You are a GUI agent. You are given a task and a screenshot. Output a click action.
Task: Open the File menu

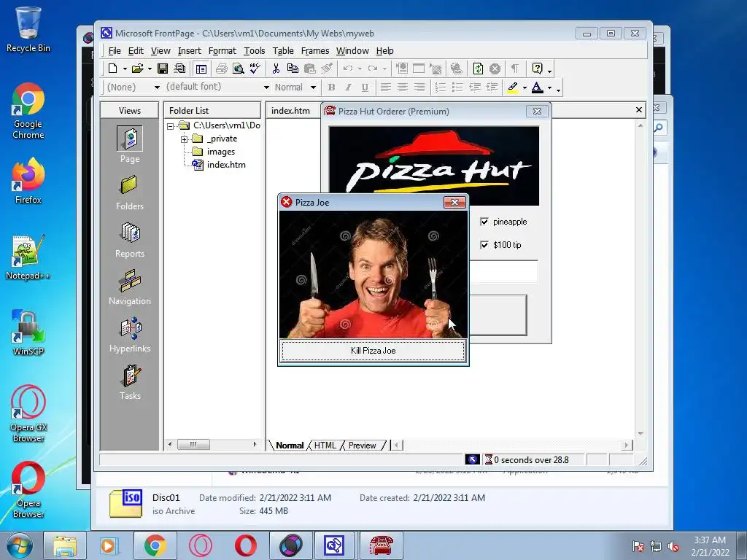[x=115, y=51]
